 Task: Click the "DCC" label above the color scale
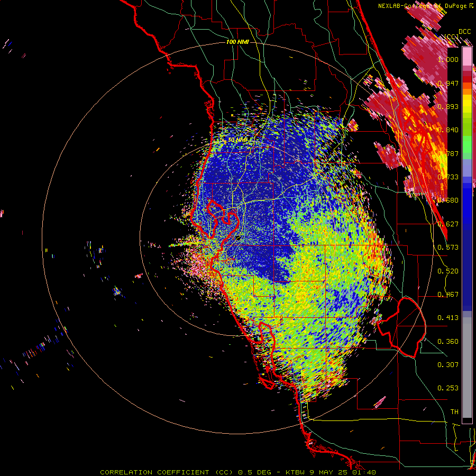pos(465,32)
